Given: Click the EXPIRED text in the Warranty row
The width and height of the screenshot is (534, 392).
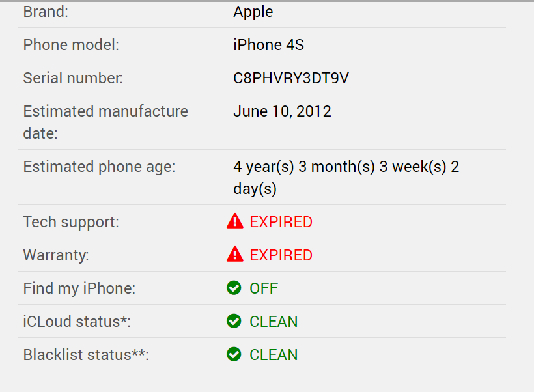Looking at the screenshot, I should (281, 255).
